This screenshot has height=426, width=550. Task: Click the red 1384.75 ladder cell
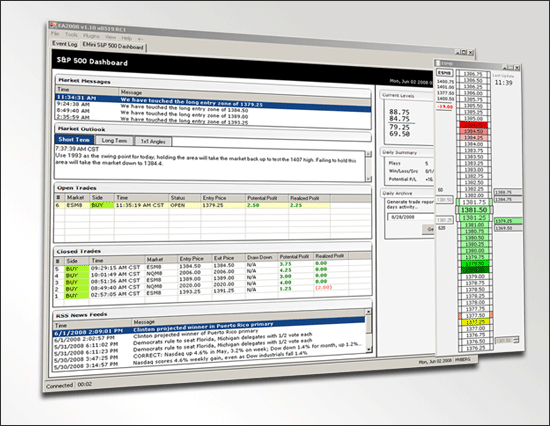point(474,125)
